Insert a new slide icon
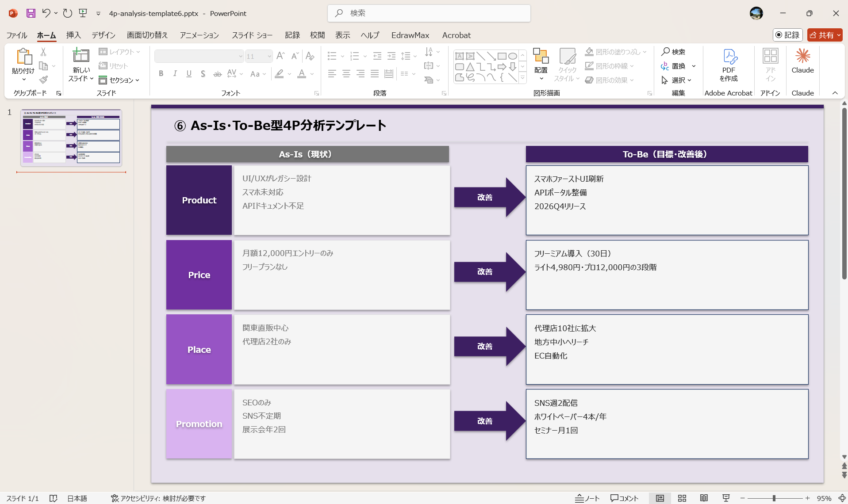The height and width of the screenshot is (504, 848). tap(81, 55)
